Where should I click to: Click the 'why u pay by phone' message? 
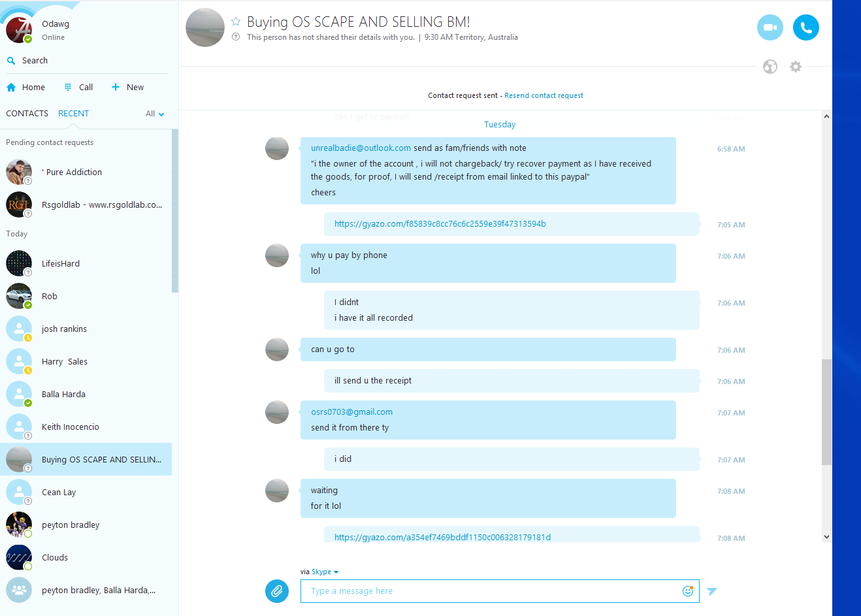click(349, 255)
